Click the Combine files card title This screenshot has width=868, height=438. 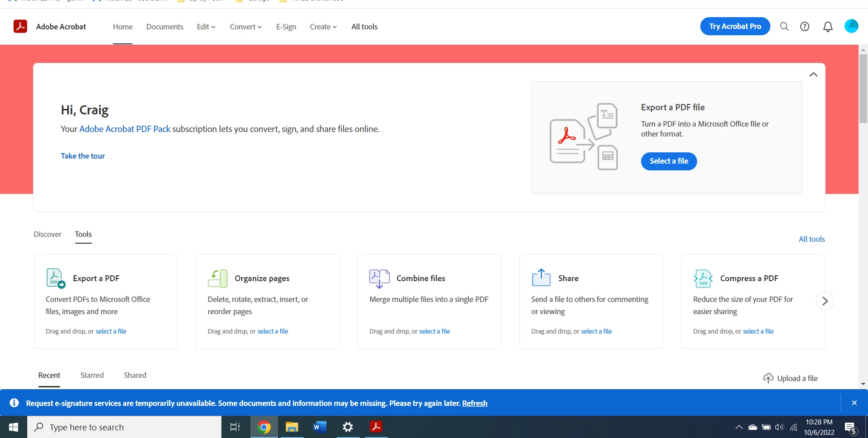pyautogui.click(x=421, y=278)
